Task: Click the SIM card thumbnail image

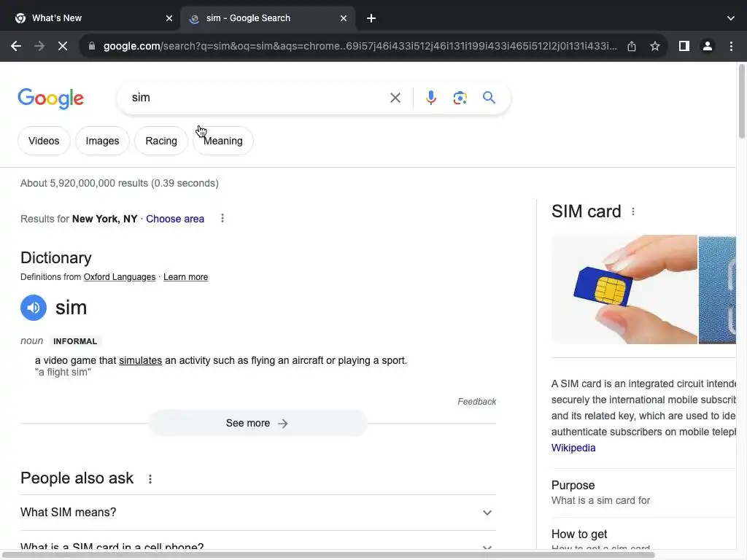Action: (624, 289)
